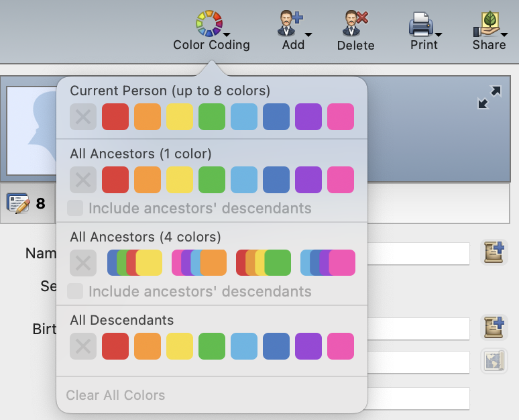Click the Print printer icon

[x=421, y=24]
